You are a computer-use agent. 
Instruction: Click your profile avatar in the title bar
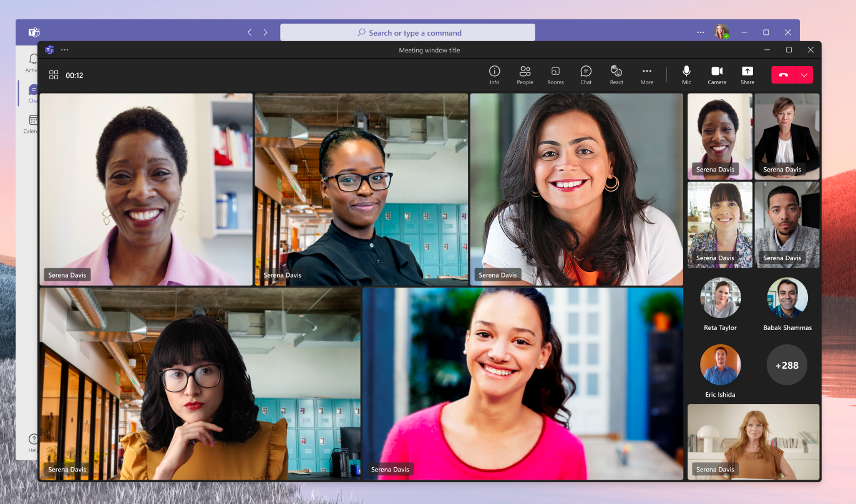722,32
